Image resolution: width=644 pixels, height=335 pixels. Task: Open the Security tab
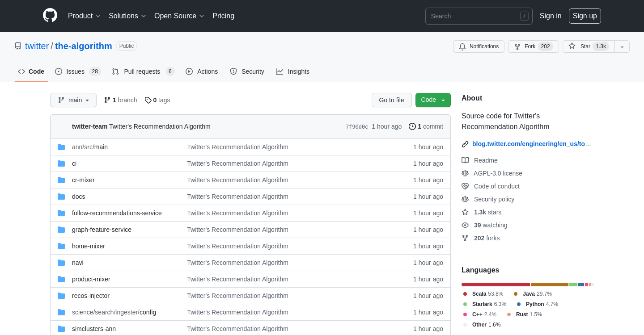[x=247, y=71]
